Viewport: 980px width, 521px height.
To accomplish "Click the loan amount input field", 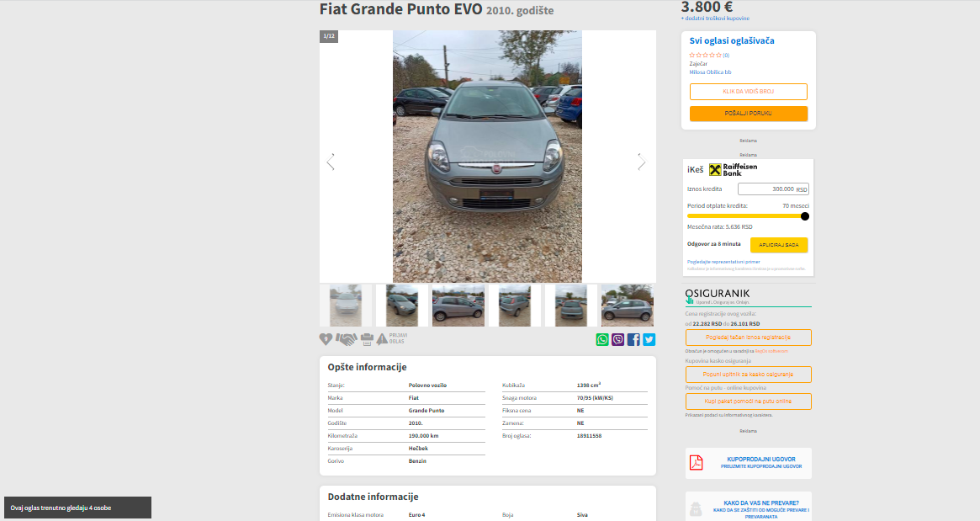I will [773, 189].
